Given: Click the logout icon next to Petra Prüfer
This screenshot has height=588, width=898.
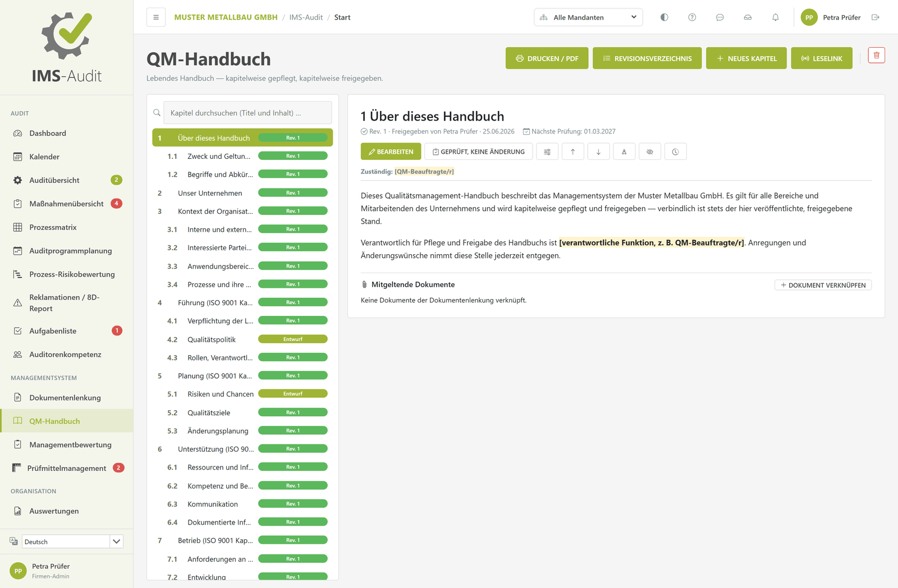Looking at the screenshot, I should pos(876,17).
